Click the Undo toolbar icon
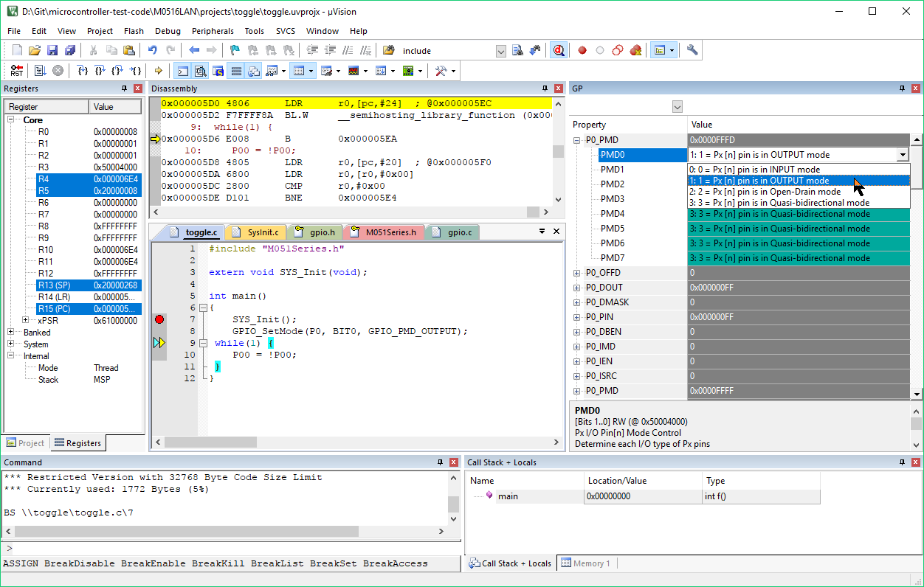The image size is (924, 587). [x=152, y=50]
